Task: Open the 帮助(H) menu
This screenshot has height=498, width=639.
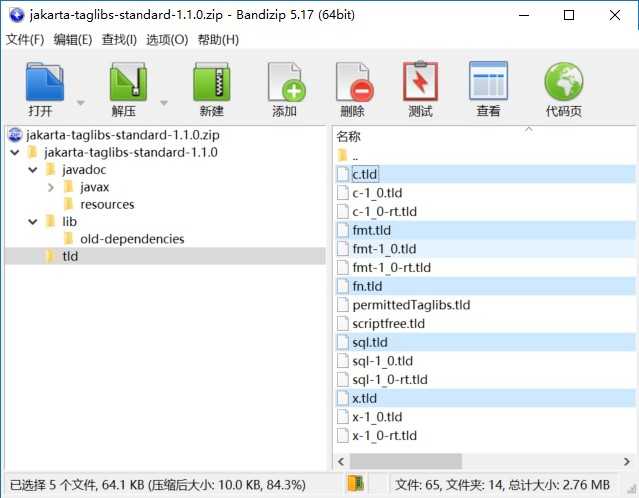Action: point(218,40)
